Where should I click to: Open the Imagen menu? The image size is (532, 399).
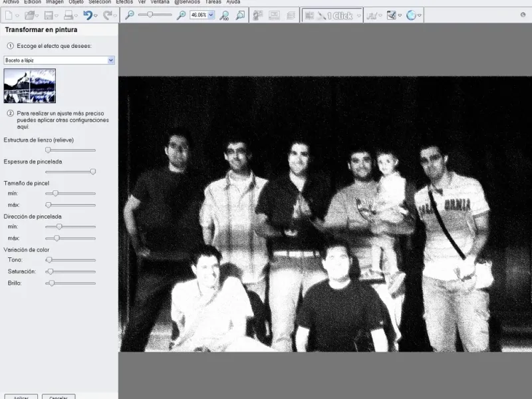tap(55, 2)
